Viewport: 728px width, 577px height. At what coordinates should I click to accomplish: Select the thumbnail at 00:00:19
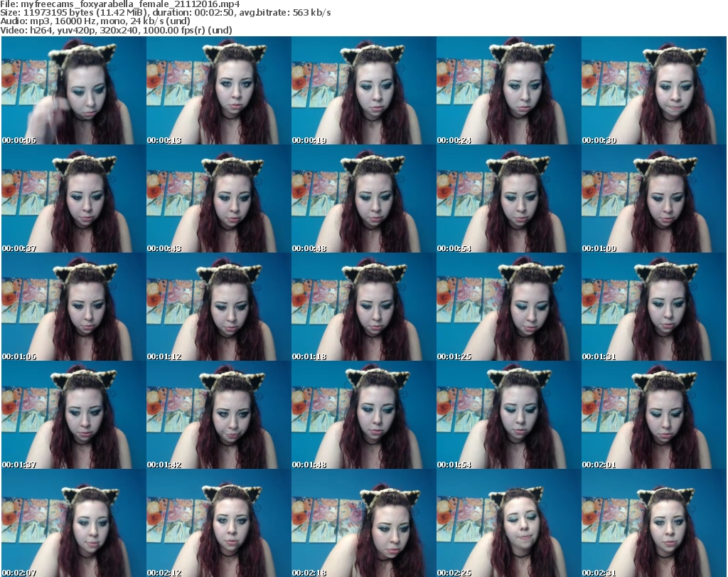point(363,90)
